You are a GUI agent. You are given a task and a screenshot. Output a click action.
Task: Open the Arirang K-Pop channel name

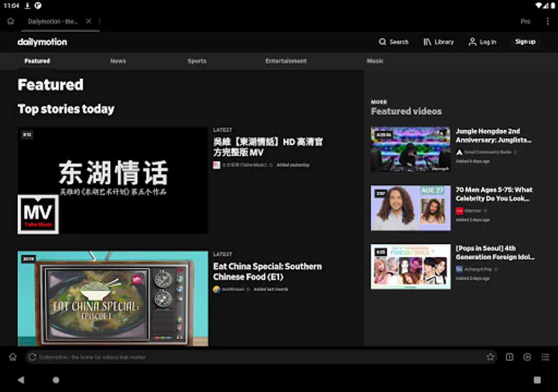[478, 270]
